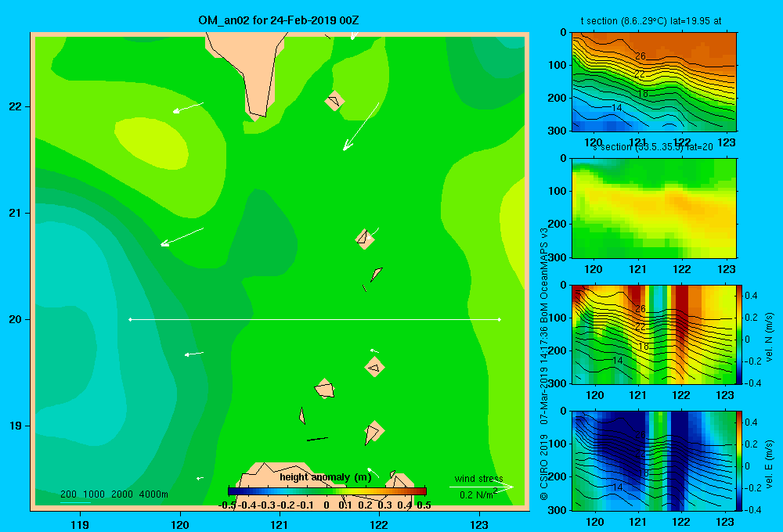
Task: Click depth label 100 on temperature section
Action: [x=557, y=65]
